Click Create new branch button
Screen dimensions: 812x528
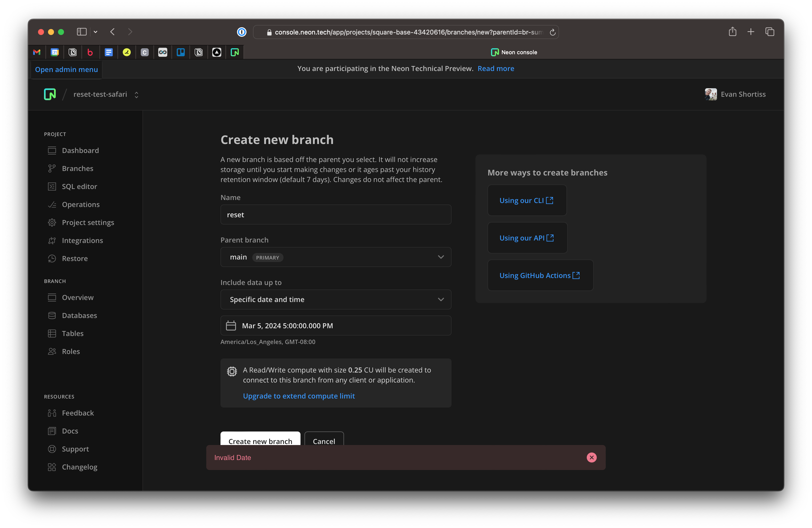click(260, 439)
